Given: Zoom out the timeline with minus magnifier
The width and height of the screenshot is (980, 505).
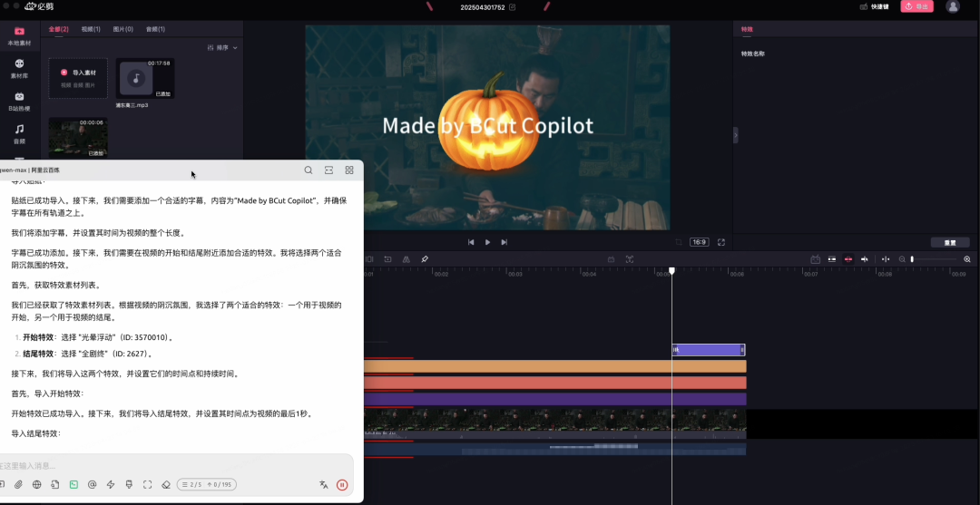Looking at the screenshot, I should click(x=902, y=259).
